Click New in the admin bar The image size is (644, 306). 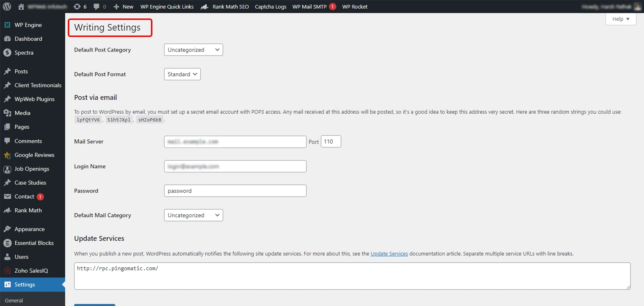tap(124, 6)
